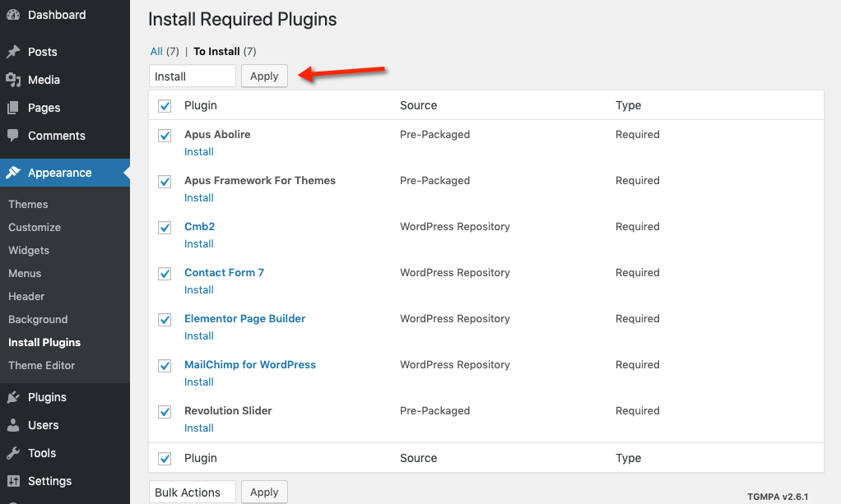Screen dimensions: 841x504
Task: Click the Dashboard palette icon in sidebar
Action: 13,15
